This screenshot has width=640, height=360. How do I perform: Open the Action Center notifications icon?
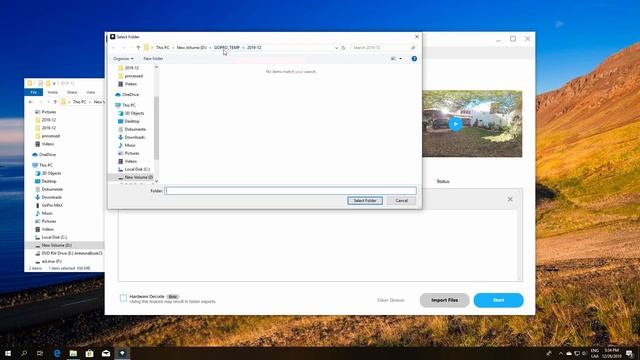(629, 353)
